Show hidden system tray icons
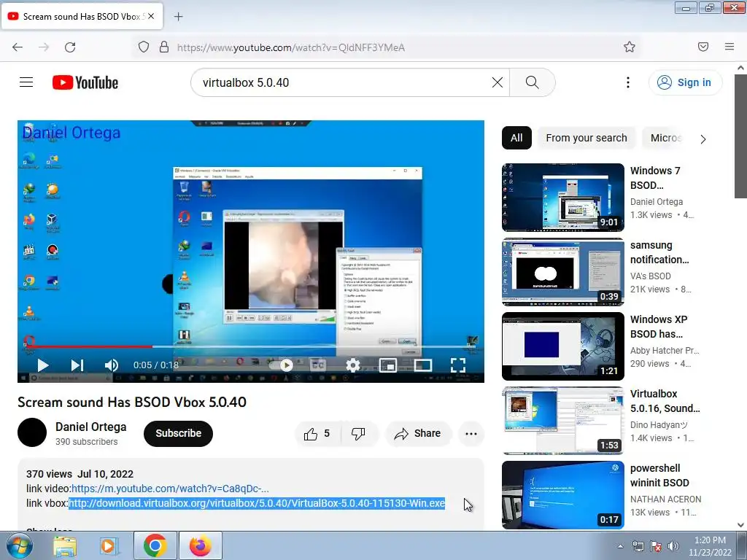This screenshot has width=747, height=560. [620, 546]
